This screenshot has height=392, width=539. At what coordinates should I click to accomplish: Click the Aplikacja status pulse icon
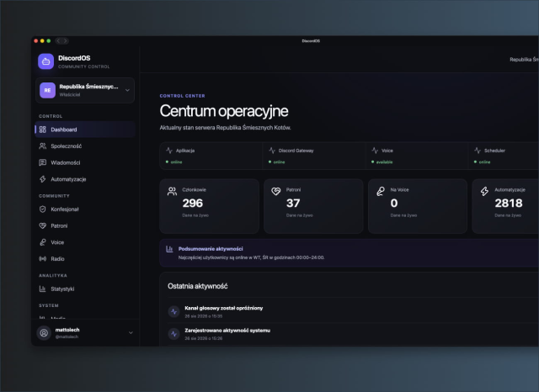(169, 151)
